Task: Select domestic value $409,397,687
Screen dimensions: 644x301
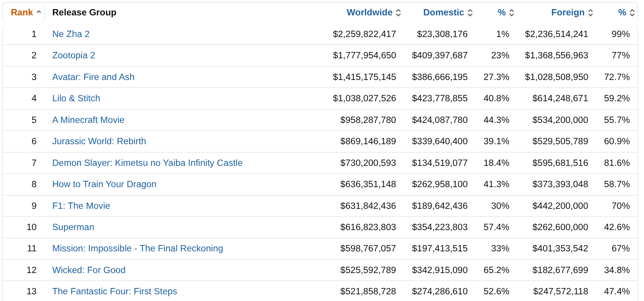Action: point(440,56)
